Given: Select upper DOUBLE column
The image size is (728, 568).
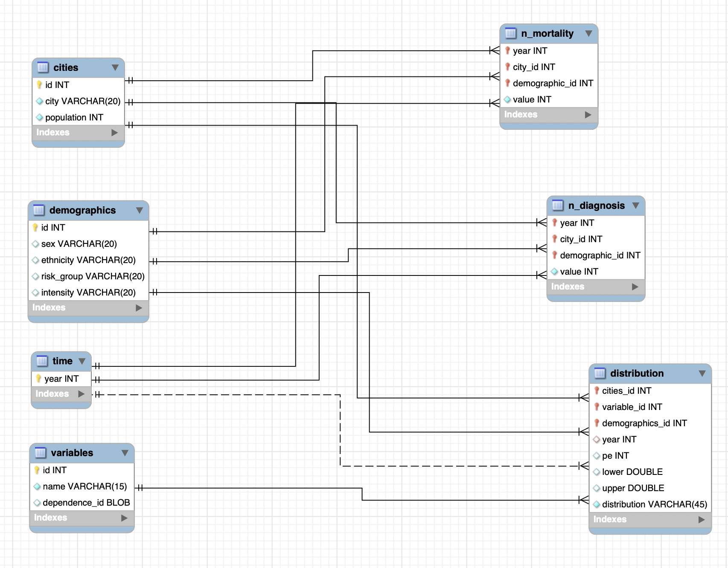Looking at the screenshot, I should [x=650, y=488].
